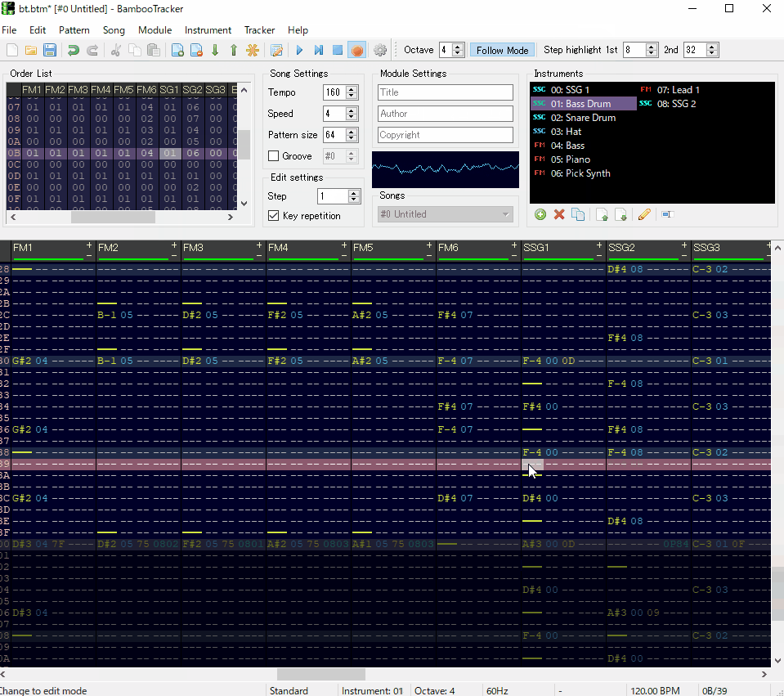Edit instrument using the pencil icon
784x696 pixels.
click(x=643, y=215)
